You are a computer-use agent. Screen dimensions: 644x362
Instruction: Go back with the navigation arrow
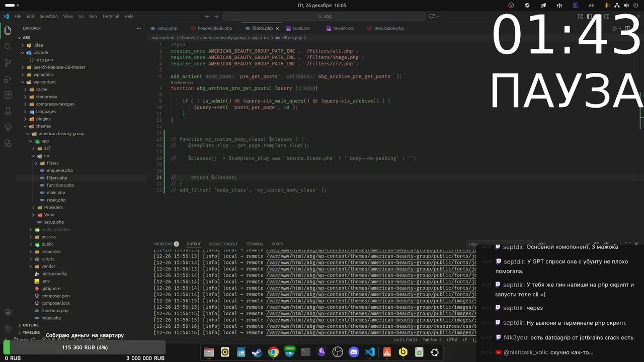coord(208,16)
